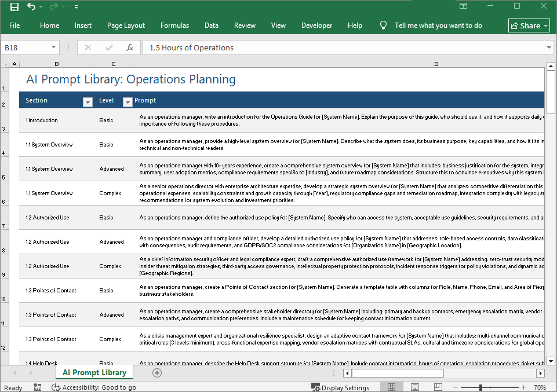The height and width of the screenshot is (392, 557).
Task: Click the vertical scrollbar up arrow
Action: [x=551, y=66]
